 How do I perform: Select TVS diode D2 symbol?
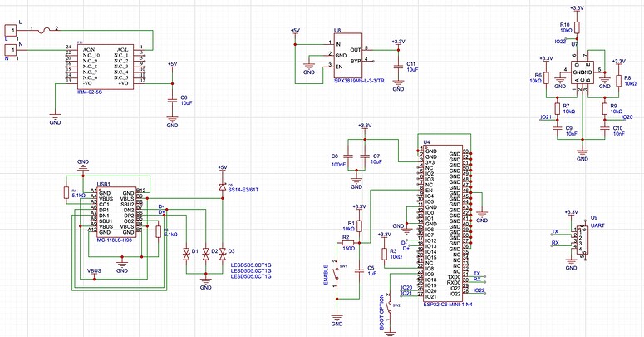[x=206, y=254]
